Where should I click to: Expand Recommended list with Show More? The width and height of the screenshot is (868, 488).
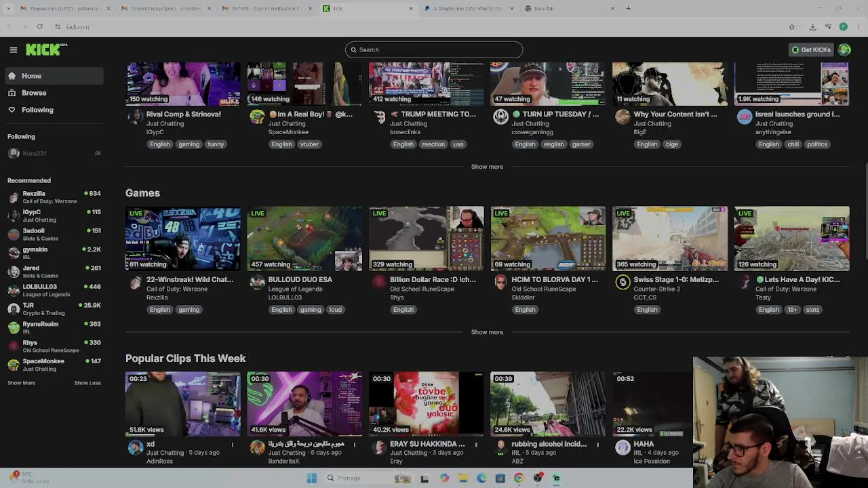[x=21, y=383]
